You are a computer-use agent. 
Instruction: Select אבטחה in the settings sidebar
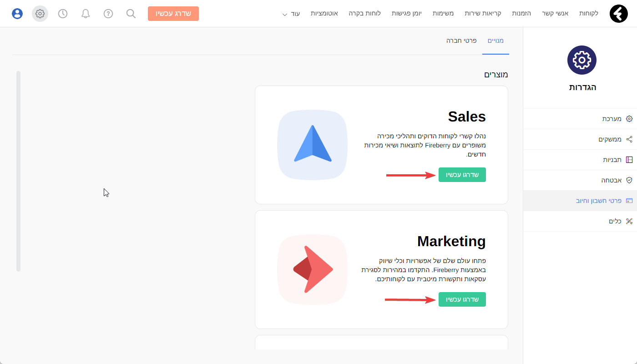point(580,180)
